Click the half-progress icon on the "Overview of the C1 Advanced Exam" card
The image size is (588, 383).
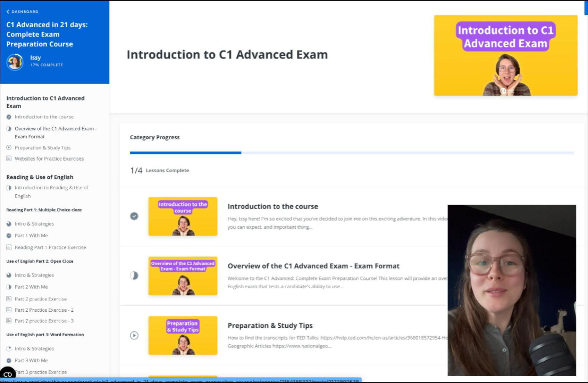point(134,276)
